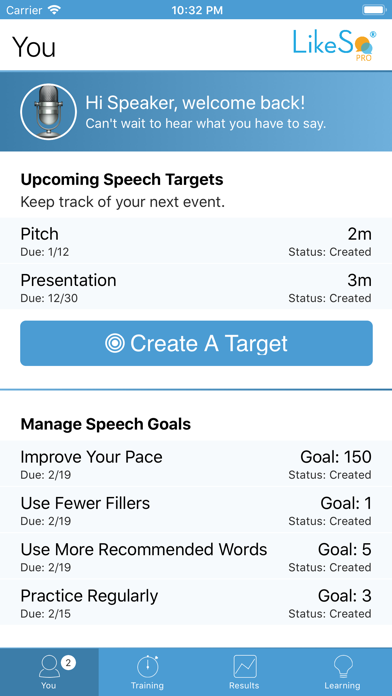Tap the microphone avatar icon
This screenshot has height=696, width=392.
coord(48,111)
